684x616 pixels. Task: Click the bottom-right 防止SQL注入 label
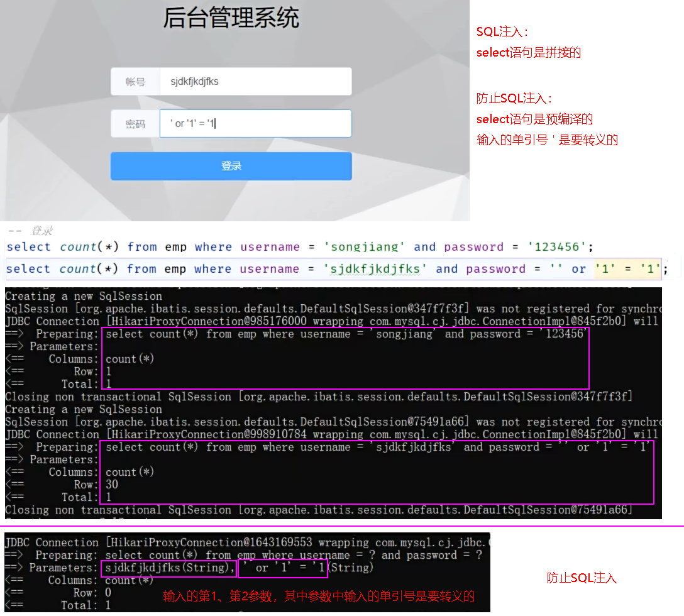pyautogui.click(x=582, y=578)
